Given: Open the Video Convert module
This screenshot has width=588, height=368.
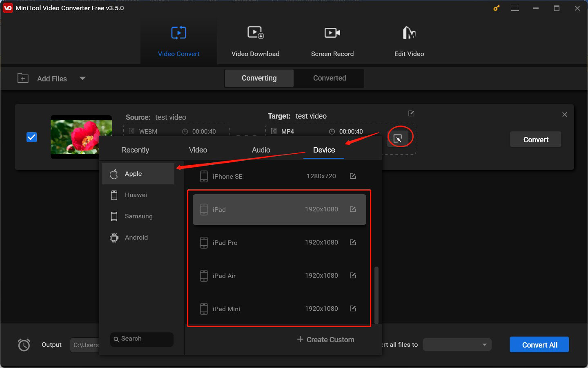Looking at the screenshot, I should tap(179, 42).
